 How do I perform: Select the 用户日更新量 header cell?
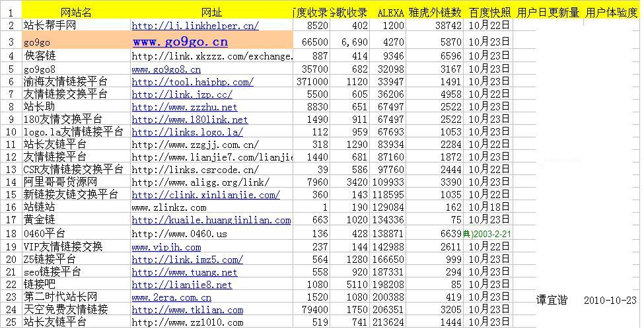point(548,12)
